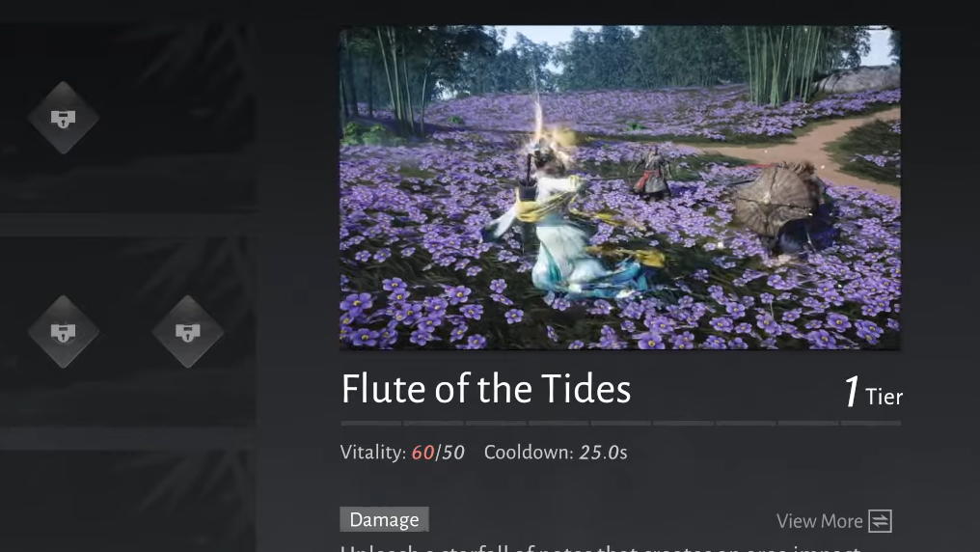
Task: Click the swap arrows icon beside View More
Action: (x=880, y=521)
